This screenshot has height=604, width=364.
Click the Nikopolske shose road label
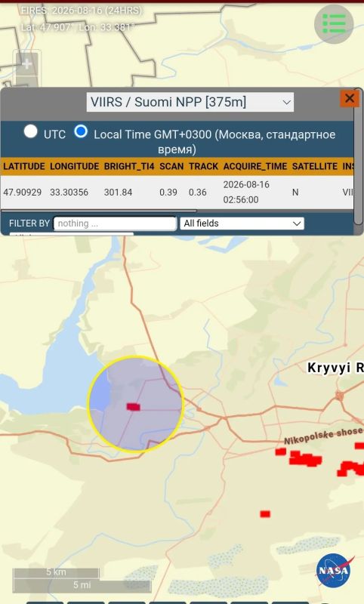[323, 436]
